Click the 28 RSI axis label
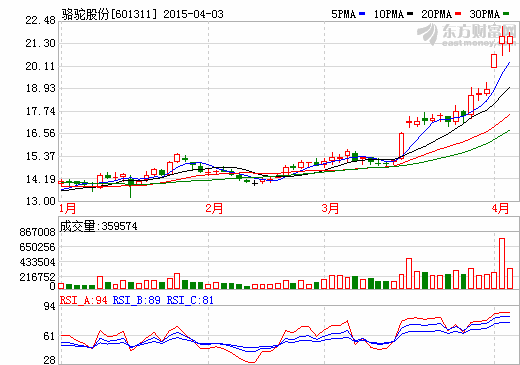 click(x=50, y=360)
